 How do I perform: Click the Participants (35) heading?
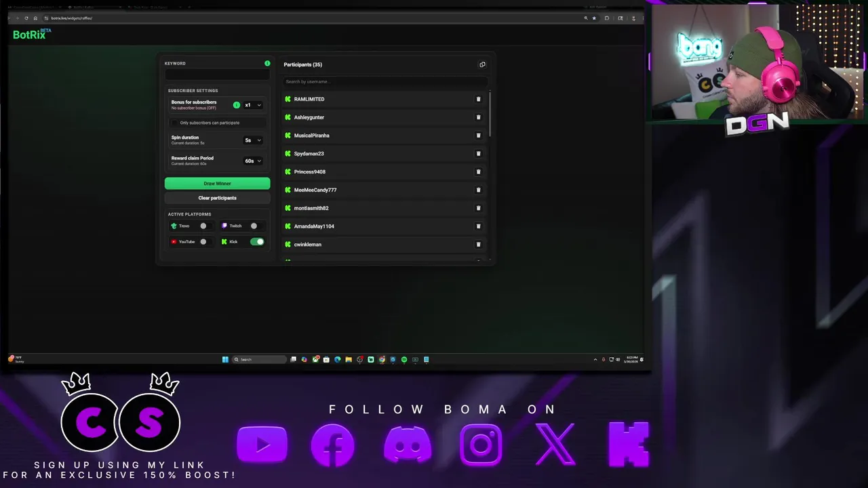point(302,64)
